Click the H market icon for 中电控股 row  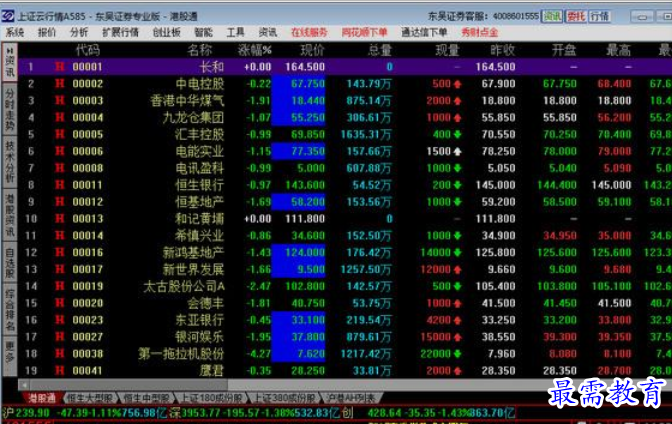coord(60,84)
